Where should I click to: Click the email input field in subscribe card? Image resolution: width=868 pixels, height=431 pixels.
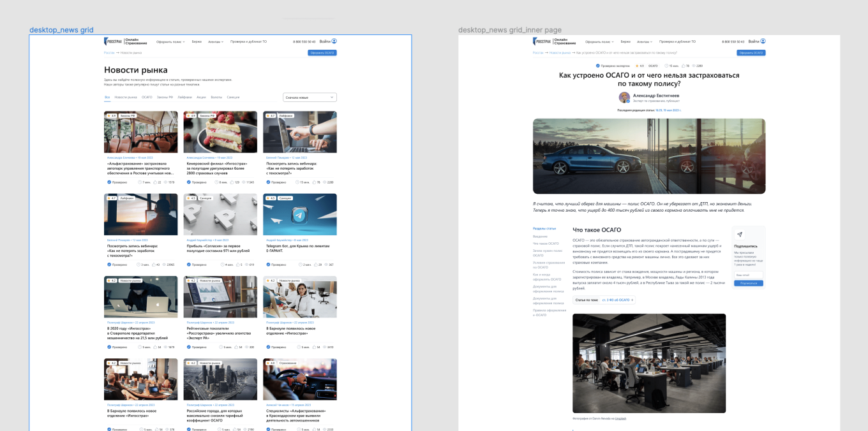[x=748, y=275]
